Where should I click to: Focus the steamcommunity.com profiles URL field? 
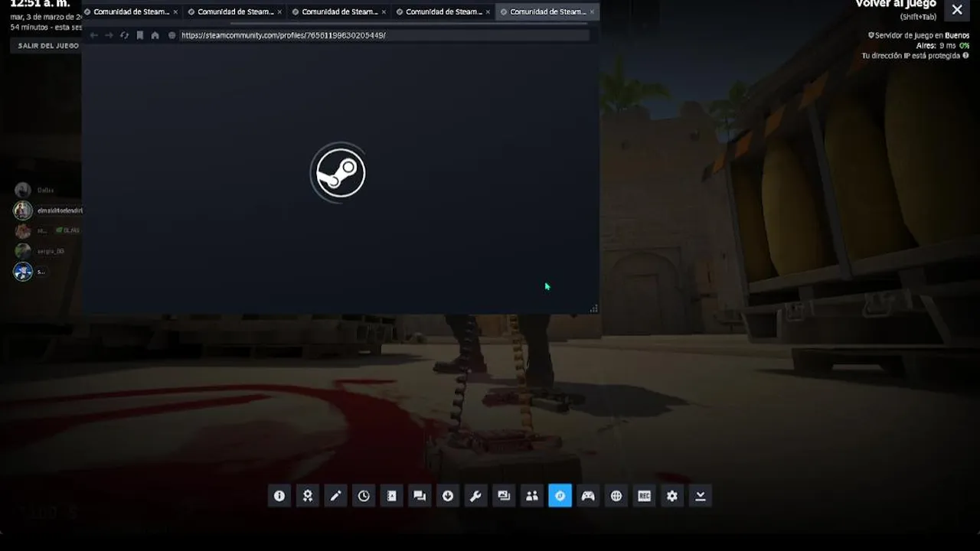coord(384,35)
